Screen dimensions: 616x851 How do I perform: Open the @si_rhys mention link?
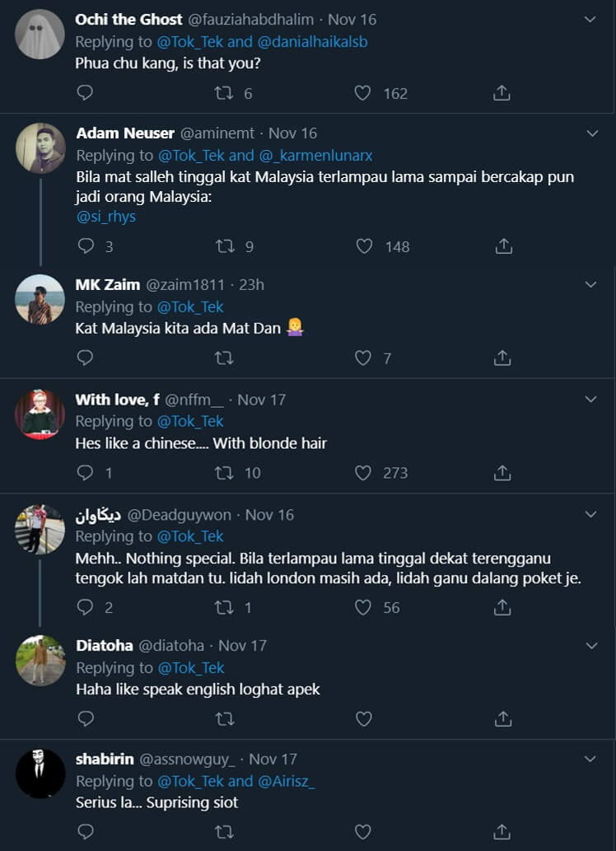click(x=105, y=217)
